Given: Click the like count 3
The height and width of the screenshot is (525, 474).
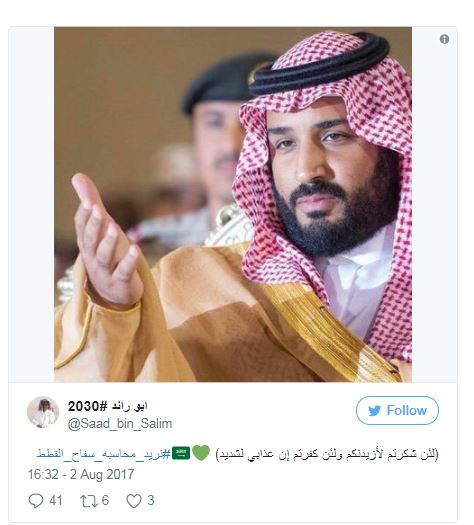Looking at the screenshot, I should click(151, 501).
